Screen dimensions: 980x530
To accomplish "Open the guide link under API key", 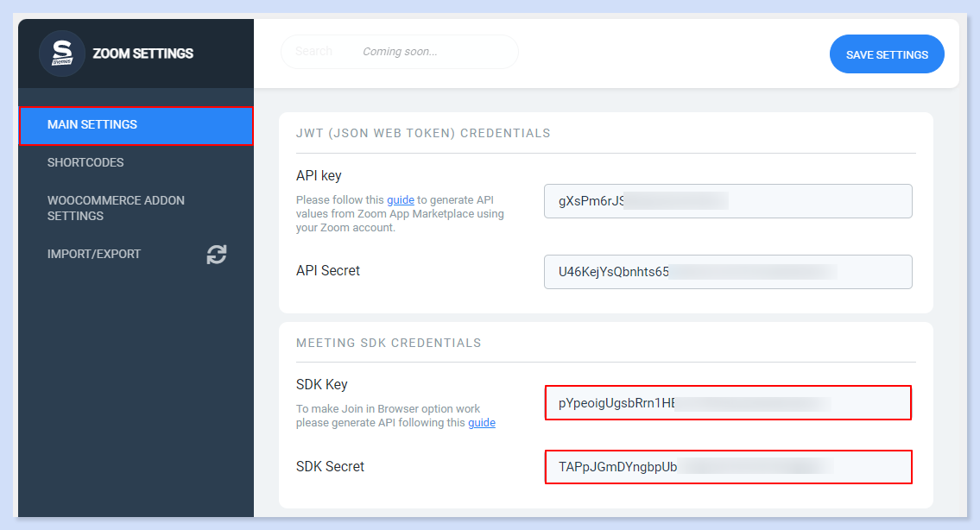I will (x=401, y=200).
